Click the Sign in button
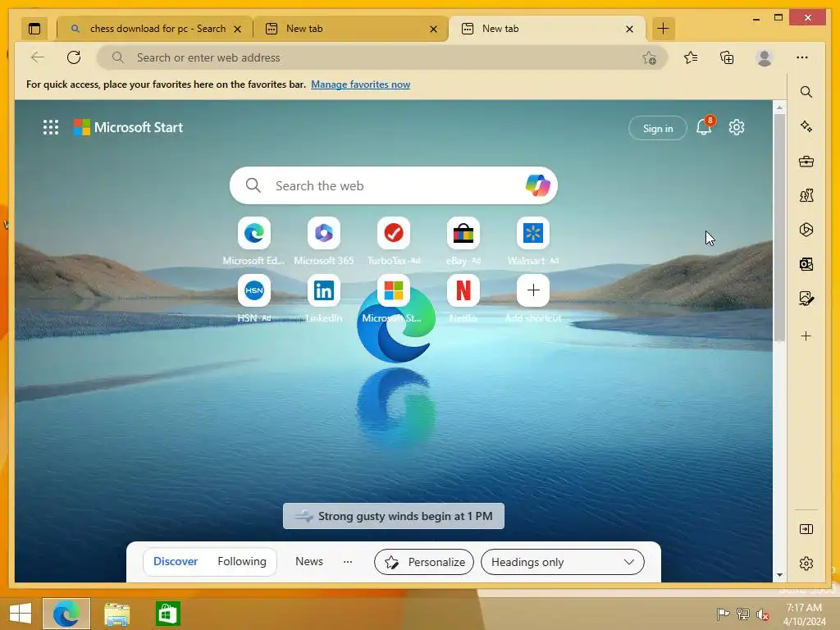 (x=657, y=128)
